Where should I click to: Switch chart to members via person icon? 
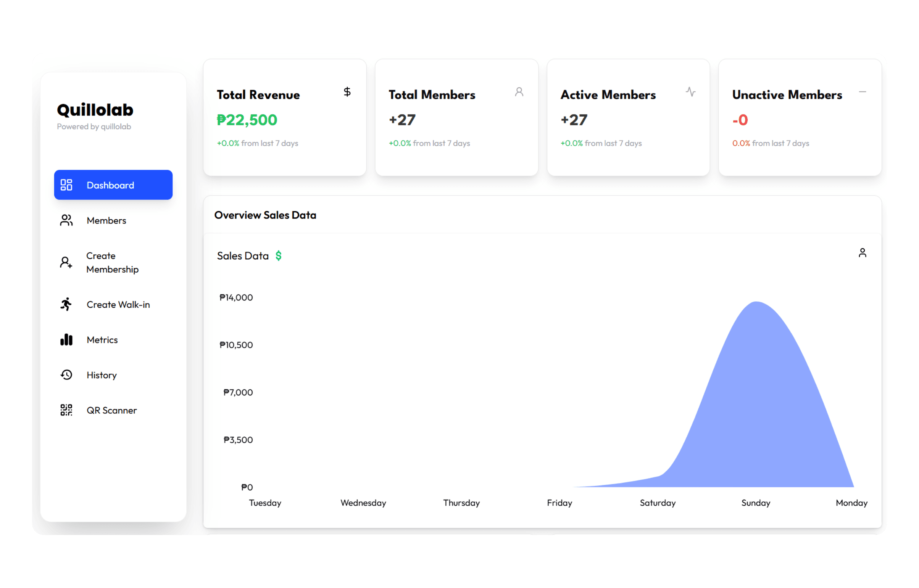(863, 253)
